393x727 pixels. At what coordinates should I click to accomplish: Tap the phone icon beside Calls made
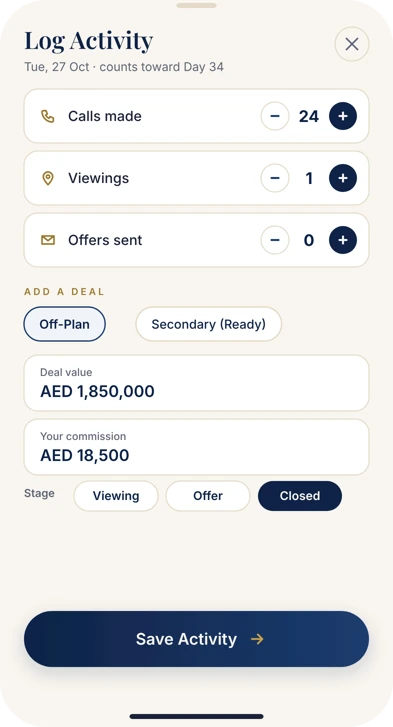coord(48,116)
